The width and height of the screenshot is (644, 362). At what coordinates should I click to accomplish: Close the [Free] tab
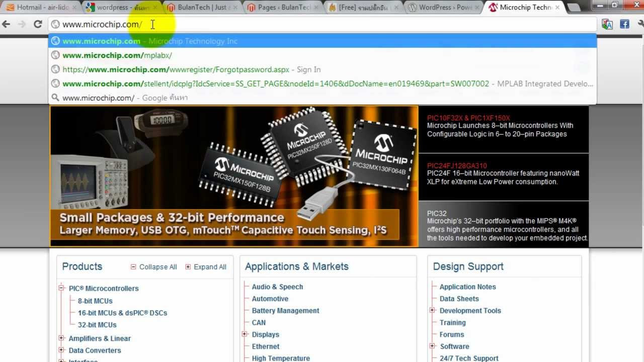[x=397, y=8]
